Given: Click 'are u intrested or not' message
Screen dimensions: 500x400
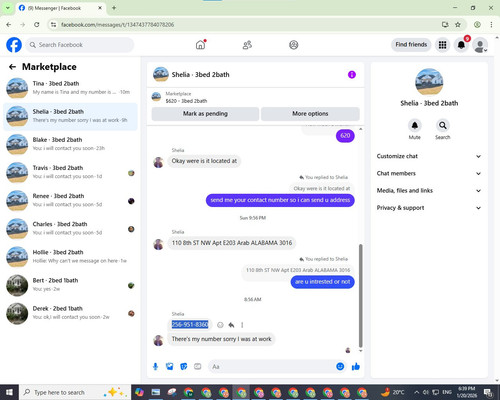Looking at the screenshot, I should tap(322, 282).
